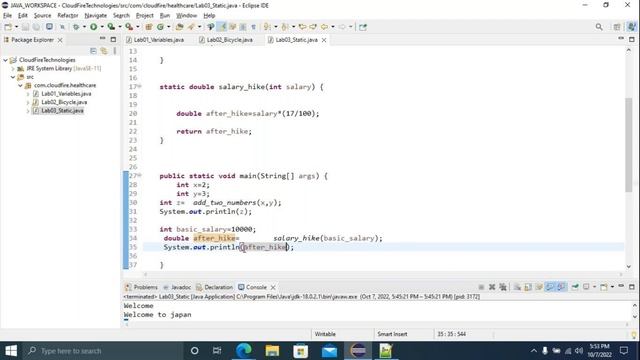Open the Refactor menu
The height and width of the screenshot is (360, 640).
68,16
